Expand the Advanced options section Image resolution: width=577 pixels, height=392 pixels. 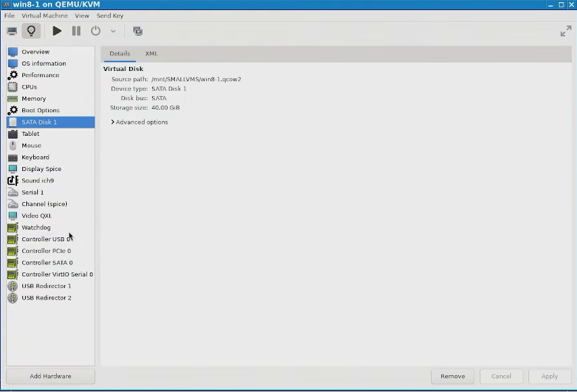pos(139,122)
